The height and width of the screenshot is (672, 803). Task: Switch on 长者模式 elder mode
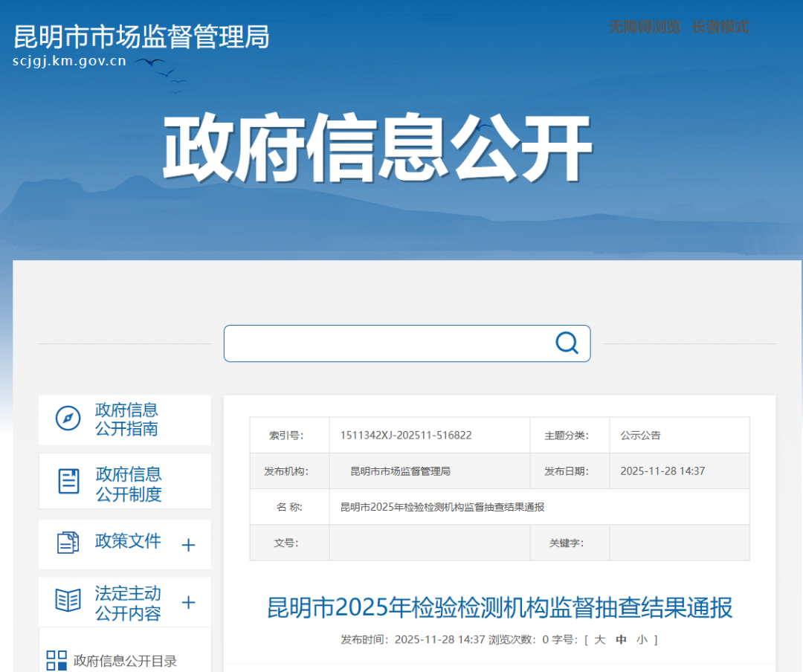coord(720,28)
